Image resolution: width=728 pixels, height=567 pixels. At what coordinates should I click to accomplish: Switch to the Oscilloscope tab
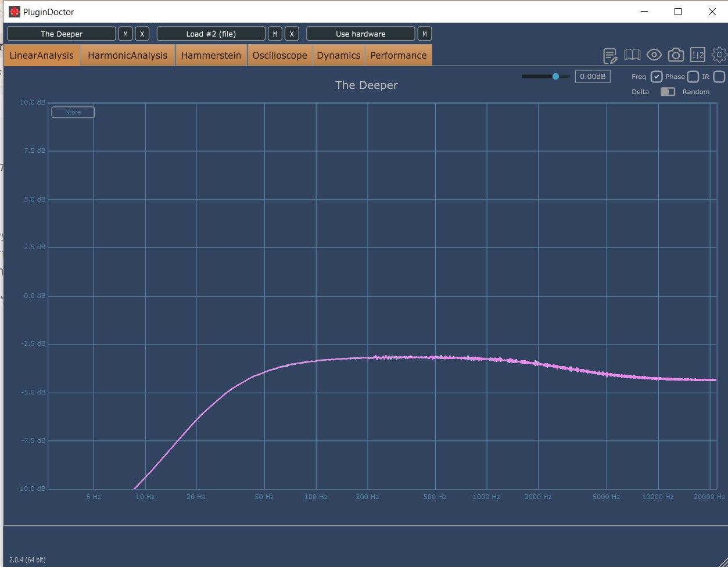coord(279,55)
